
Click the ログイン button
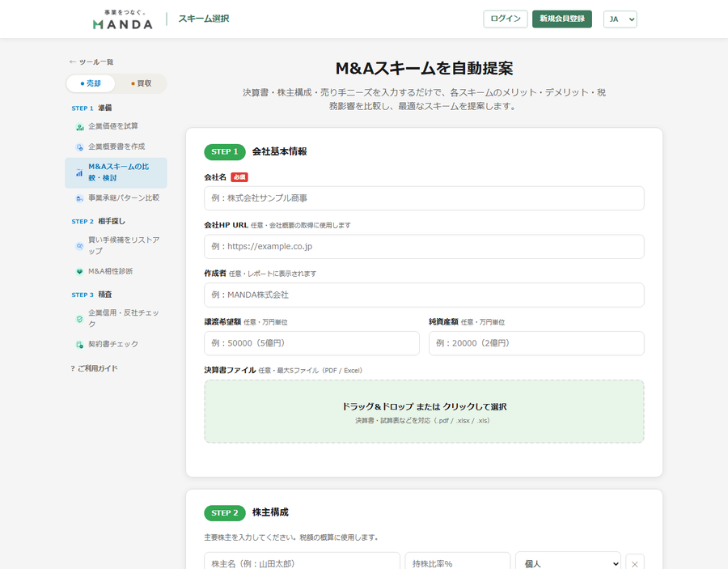[x=505, y=19]
